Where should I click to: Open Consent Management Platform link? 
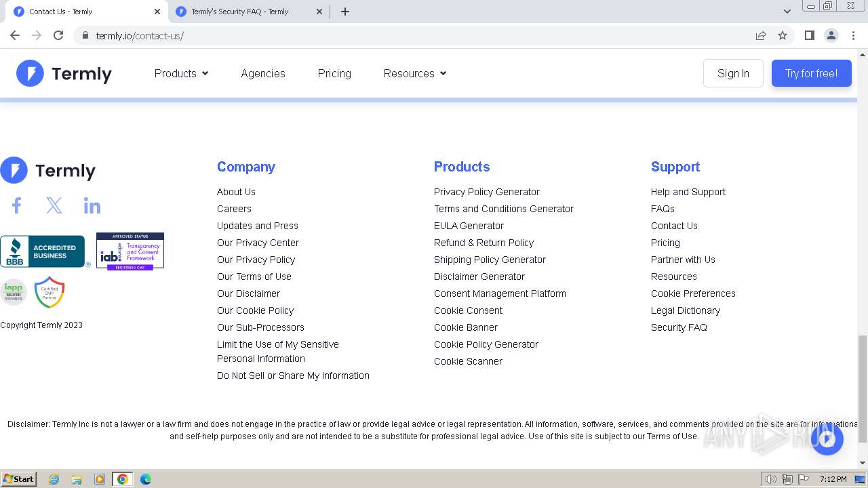click(x=500, y=293)
